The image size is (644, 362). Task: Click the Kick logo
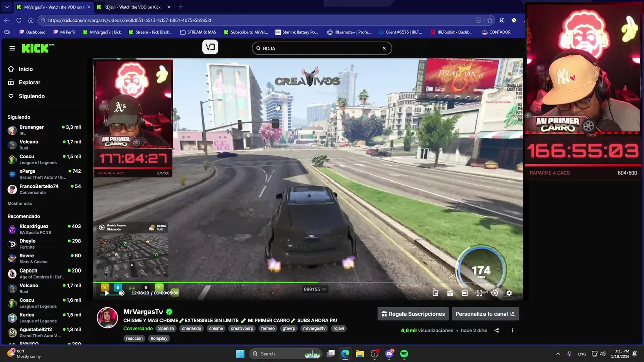[38, 48]
